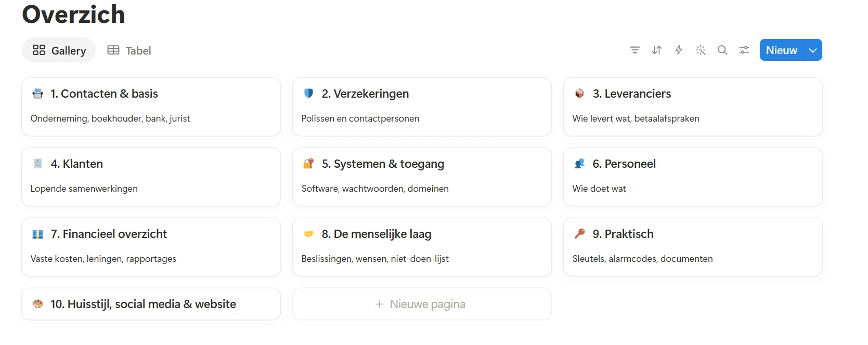
Task: Click the palette icon next to Huisstijl
Action: click(x=37, y=303)
